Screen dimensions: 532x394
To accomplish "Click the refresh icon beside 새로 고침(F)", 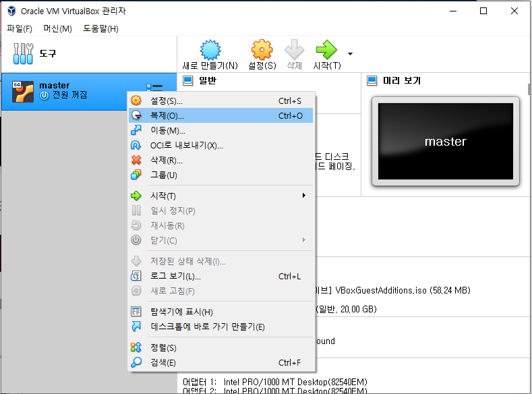I will [x=136, y=291].
